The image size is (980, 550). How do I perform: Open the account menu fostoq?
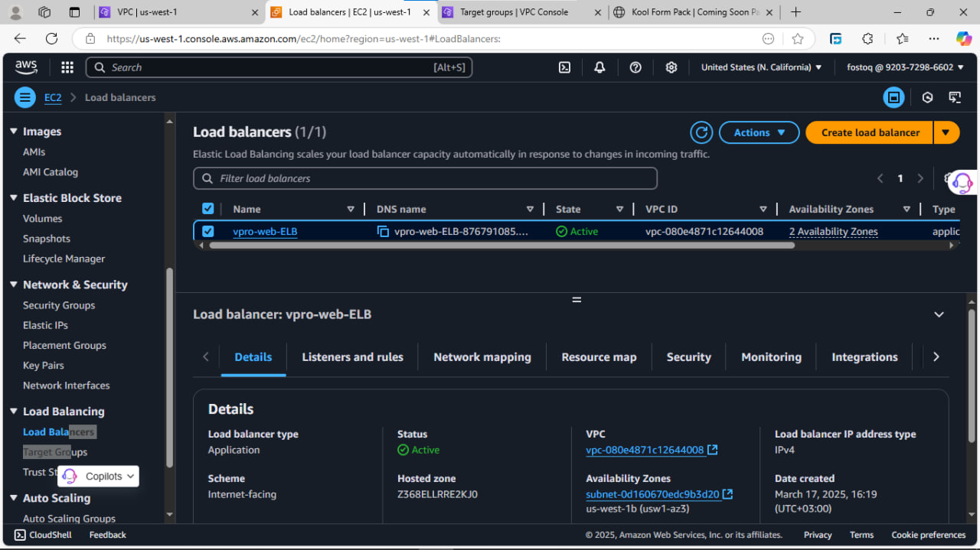[906, 67]
